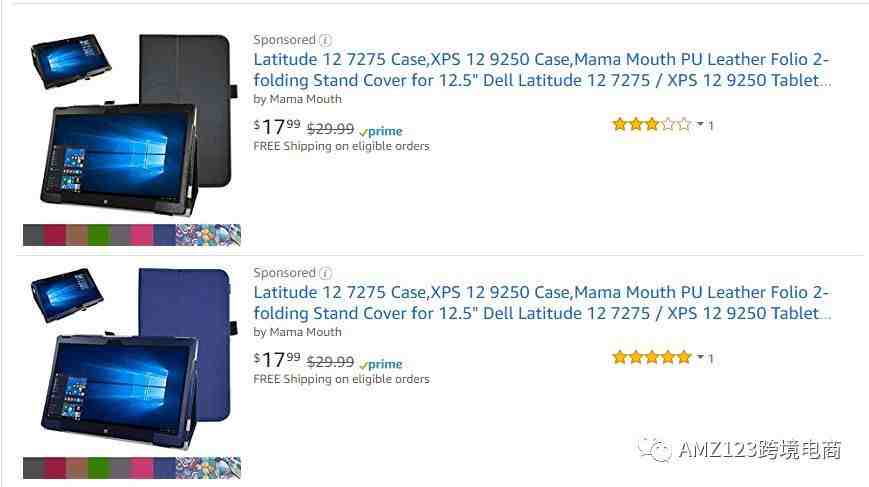Open the blue case product title link
Screen dimensions: 869x487
(542, 303)
